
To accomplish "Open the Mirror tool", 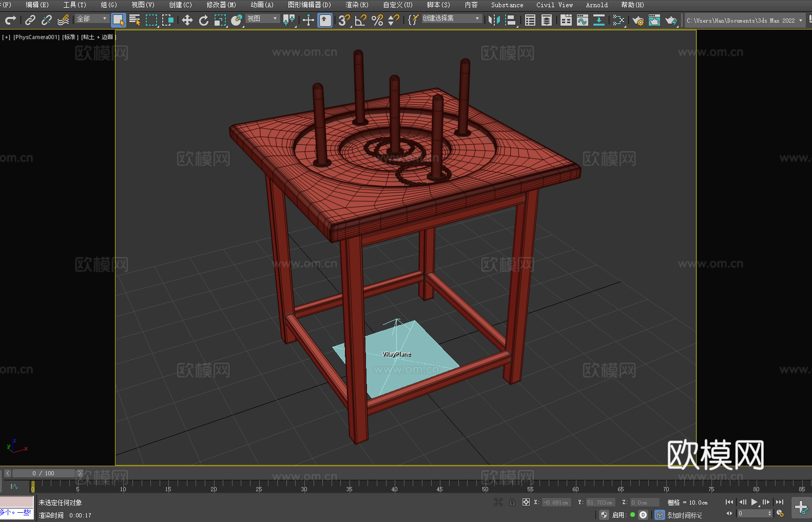I will coord(494,21).
